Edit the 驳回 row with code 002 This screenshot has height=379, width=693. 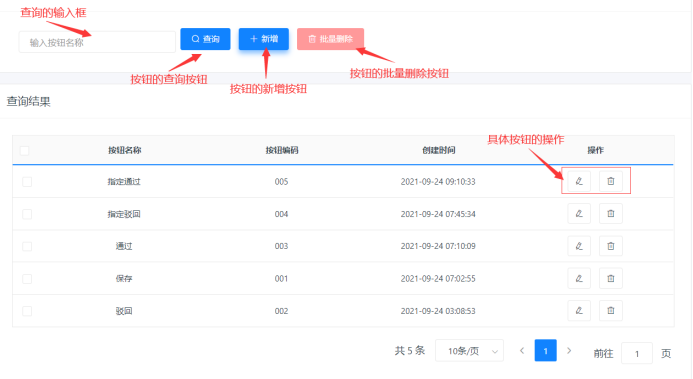coord(579,311)
